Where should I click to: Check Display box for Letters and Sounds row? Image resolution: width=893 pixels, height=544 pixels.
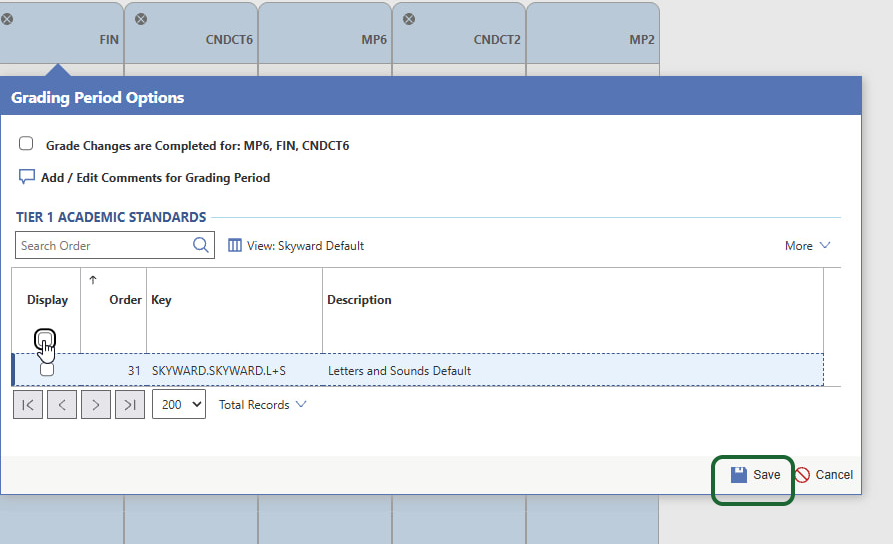pos(47,370)
